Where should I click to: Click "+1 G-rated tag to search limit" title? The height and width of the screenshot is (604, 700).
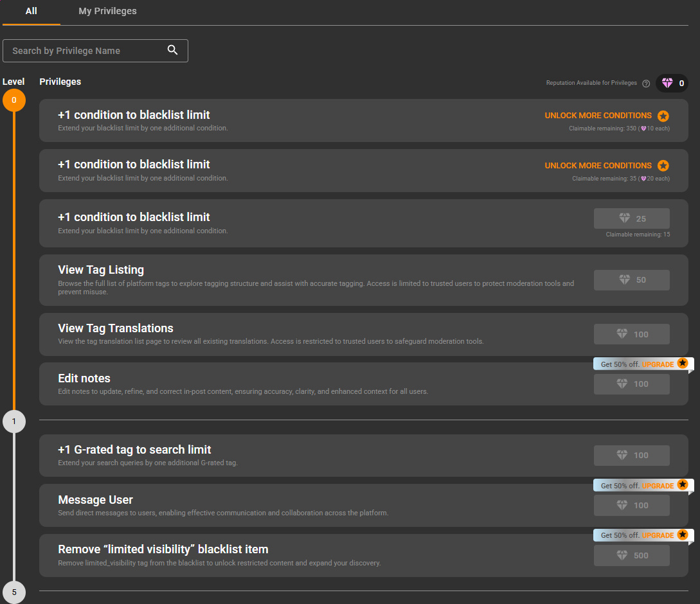134,450
